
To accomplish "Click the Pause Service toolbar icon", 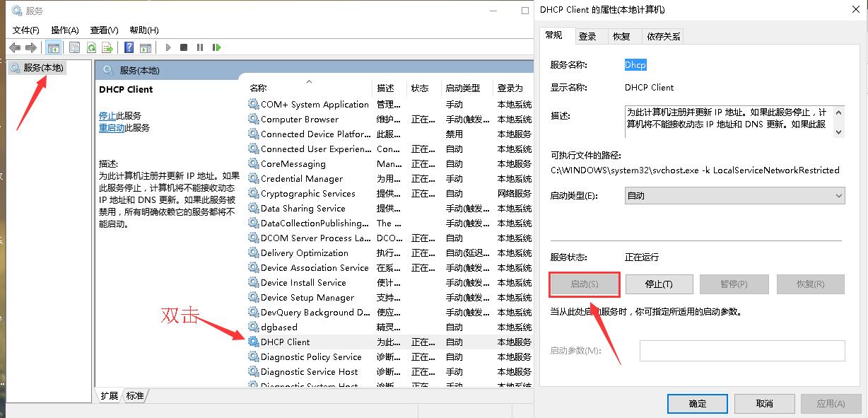I will pos(200,47).
